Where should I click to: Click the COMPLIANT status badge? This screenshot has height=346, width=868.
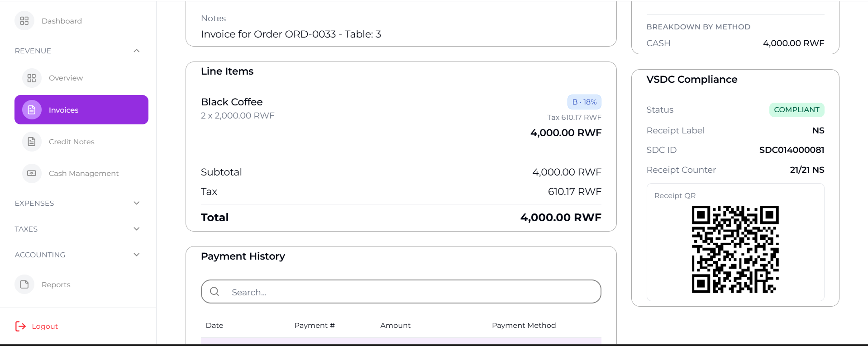(796, 109)
